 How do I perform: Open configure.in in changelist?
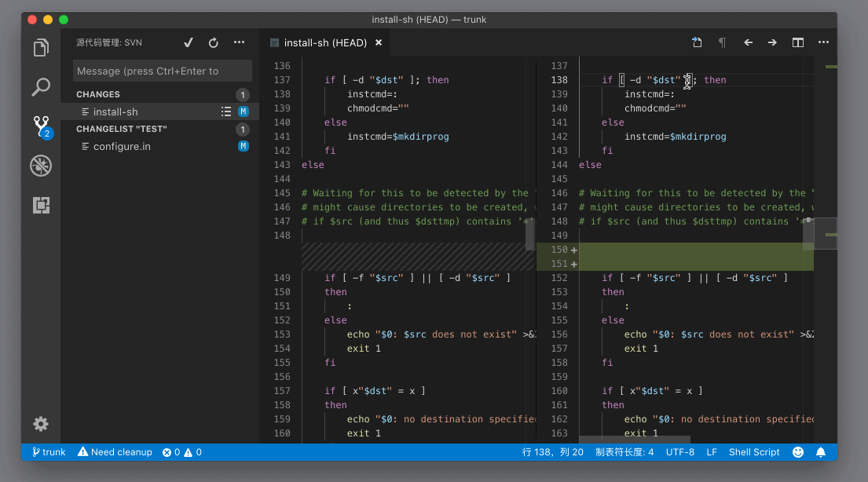122,146
